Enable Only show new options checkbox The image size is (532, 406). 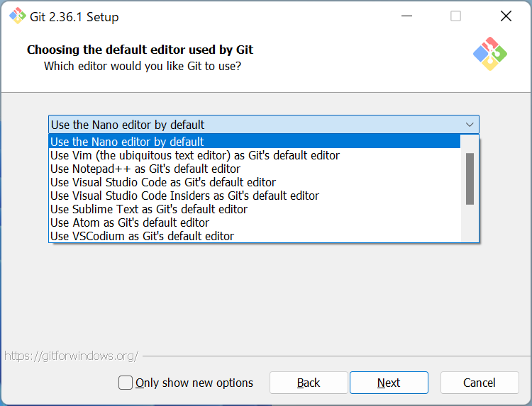(125, 383)
